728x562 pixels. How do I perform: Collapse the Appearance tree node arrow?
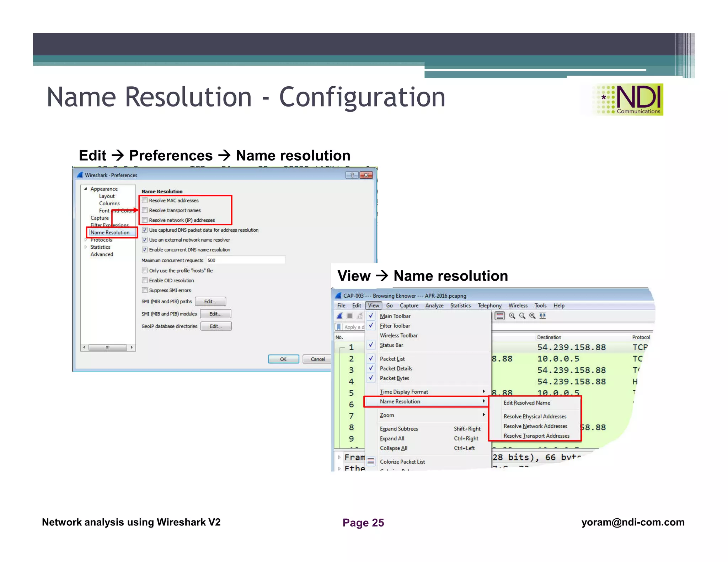(86, 189)
